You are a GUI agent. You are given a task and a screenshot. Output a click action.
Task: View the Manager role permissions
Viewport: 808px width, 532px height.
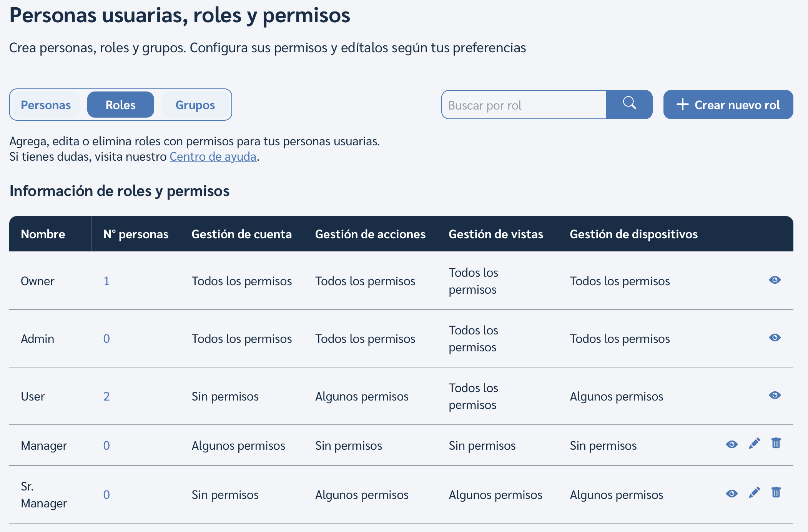point(732,445)
